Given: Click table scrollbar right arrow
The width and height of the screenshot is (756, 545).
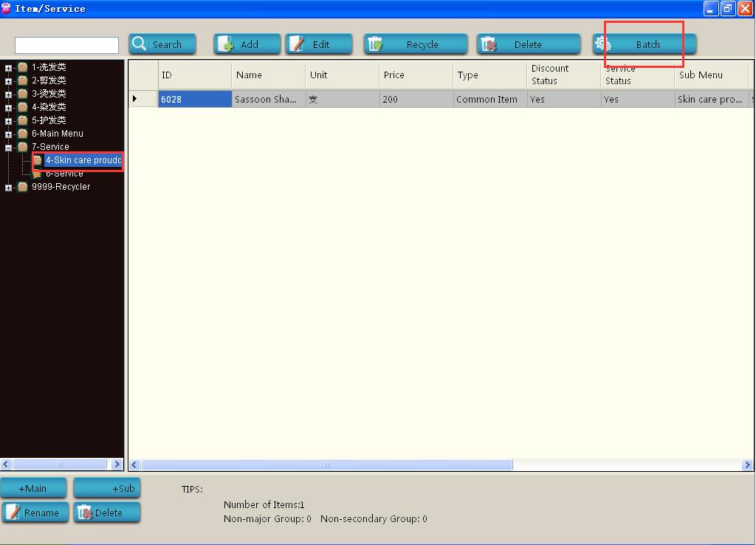Looking at the screenshot, I should [x=747, y=465].
